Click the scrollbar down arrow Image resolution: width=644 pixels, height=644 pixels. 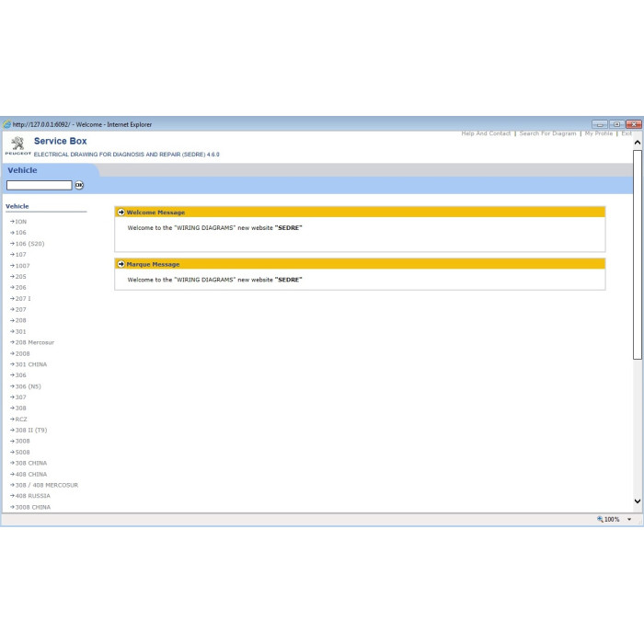[638, 501]
